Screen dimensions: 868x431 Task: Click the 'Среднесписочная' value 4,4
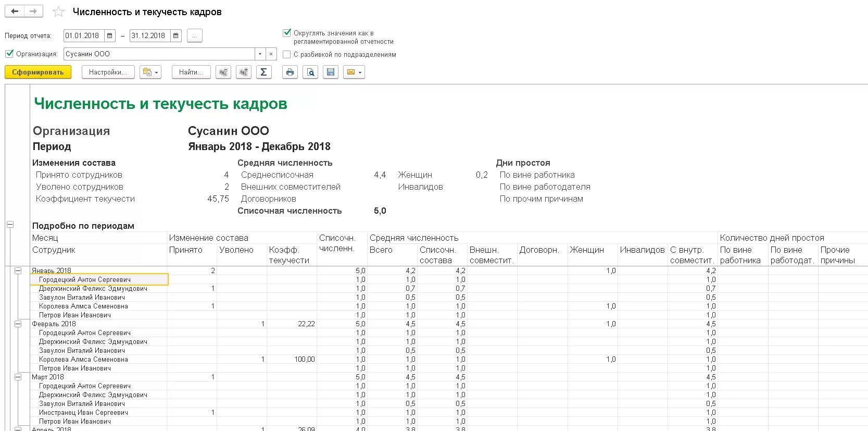tap(380, 175)
